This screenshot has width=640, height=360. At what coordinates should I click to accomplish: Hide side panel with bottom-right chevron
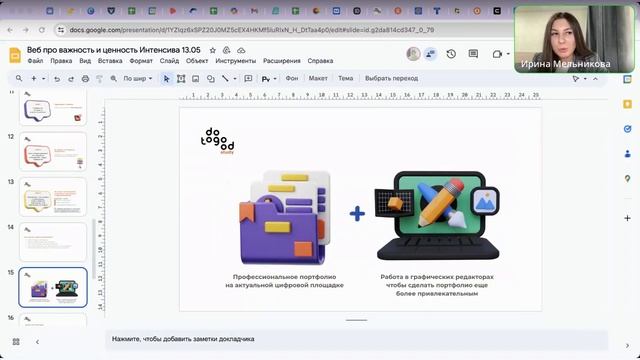(627, 346)
